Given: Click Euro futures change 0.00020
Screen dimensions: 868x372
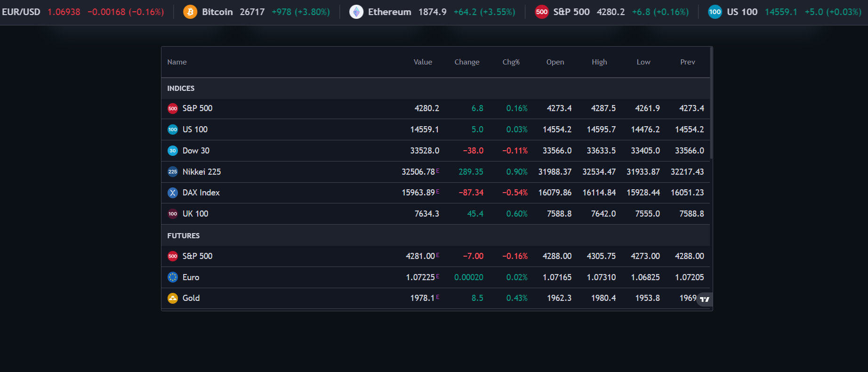Looking at the screenshot, I should [x=469, y=277].
